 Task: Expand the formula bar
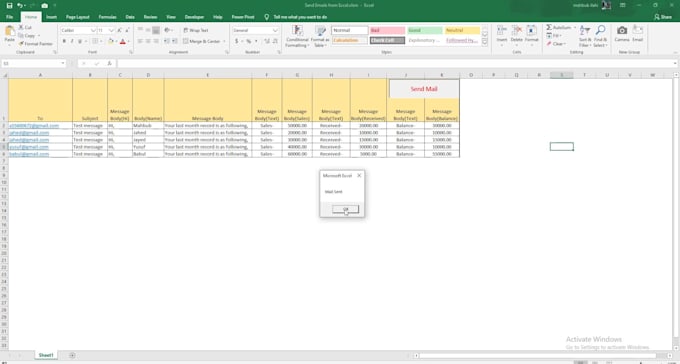pos(676,63)
